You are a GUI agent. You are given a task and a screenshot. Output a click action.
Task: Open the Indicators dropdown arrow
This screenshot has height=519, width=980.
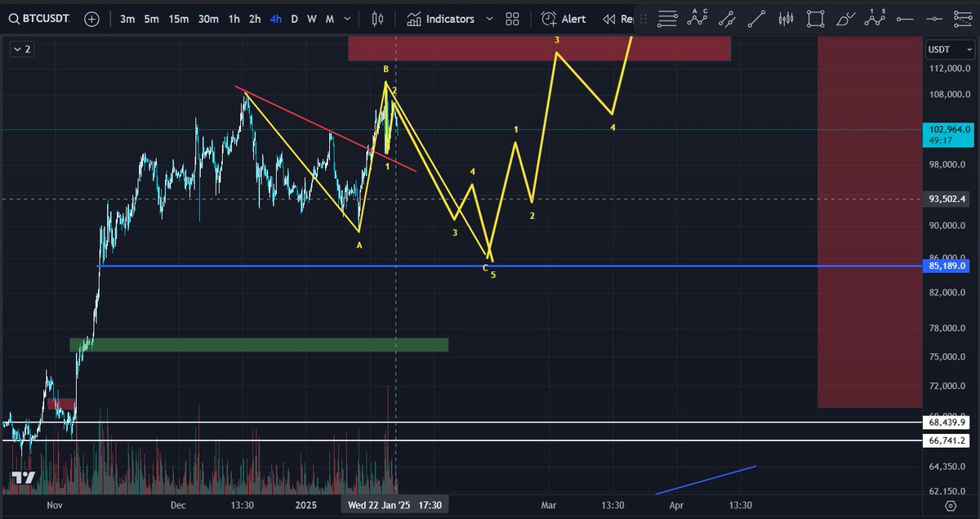click(x=489, y=18)
